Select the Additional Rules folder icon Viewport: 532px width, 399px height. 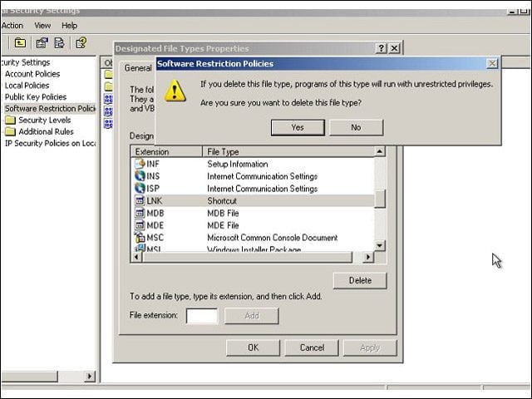(x=10, y=131)
